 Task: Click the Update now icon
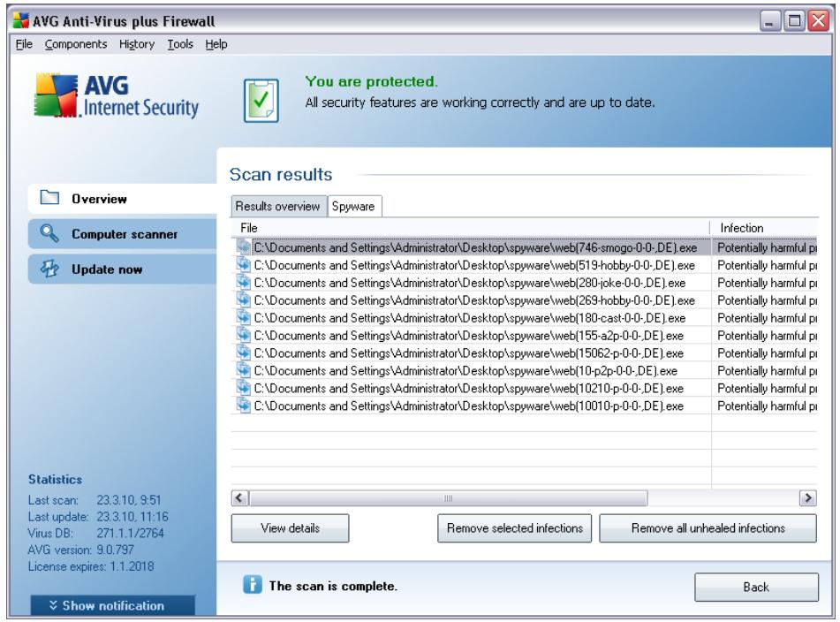[49, 269]
